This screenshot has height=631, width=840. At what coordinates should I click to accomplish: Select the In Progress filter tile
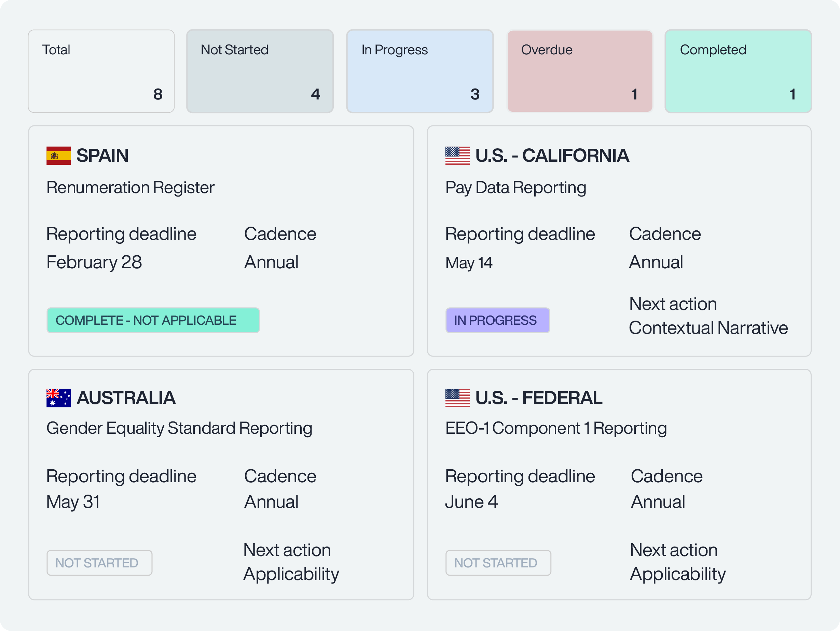click(x=419, y=71)
